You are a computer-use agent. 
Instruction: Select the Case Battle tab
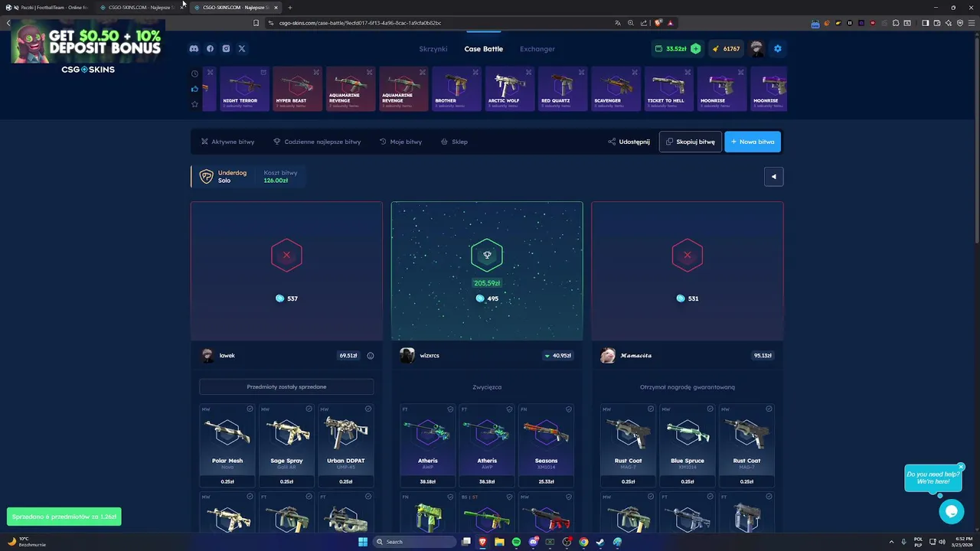coord(484,49)
